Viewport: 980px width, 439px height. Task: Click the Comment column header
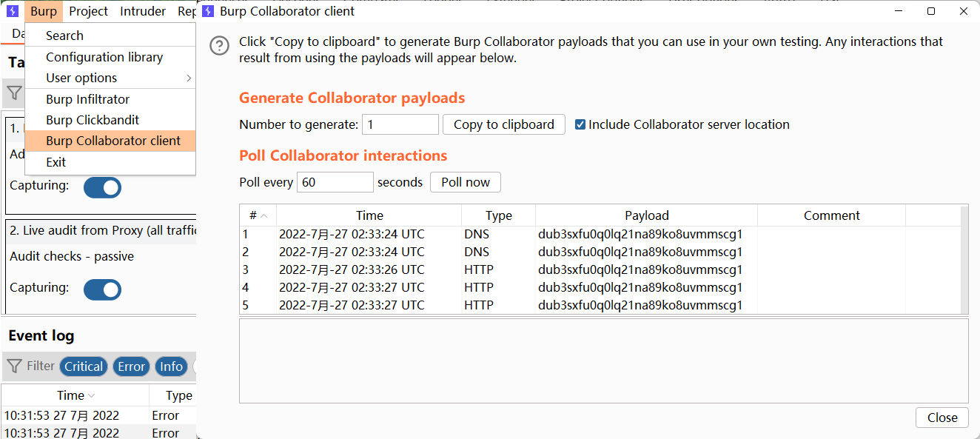click(x=832, y=215)
